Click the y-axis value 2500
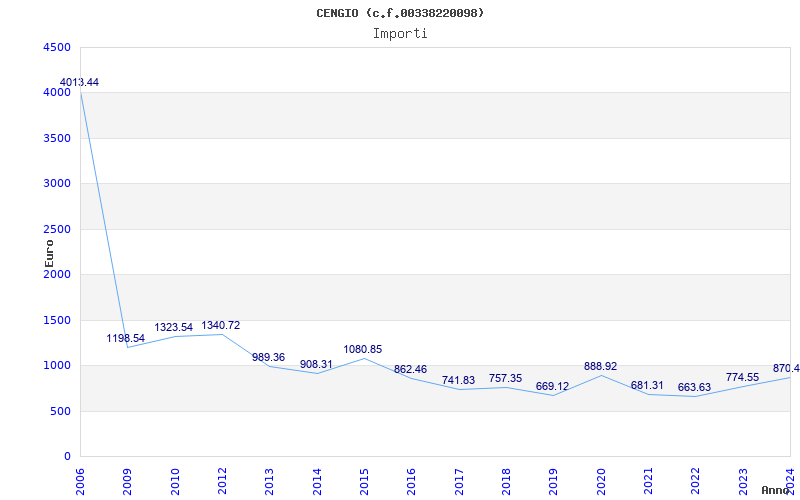This screenshot has height=500, width=800. 57,230
